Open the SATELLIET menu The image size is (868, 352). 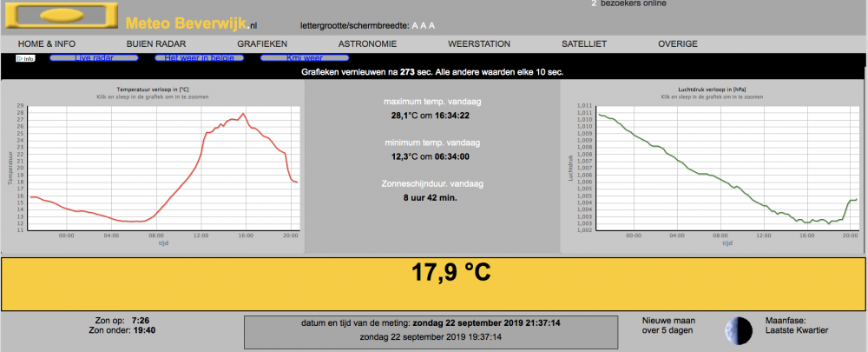coord(584,44)
